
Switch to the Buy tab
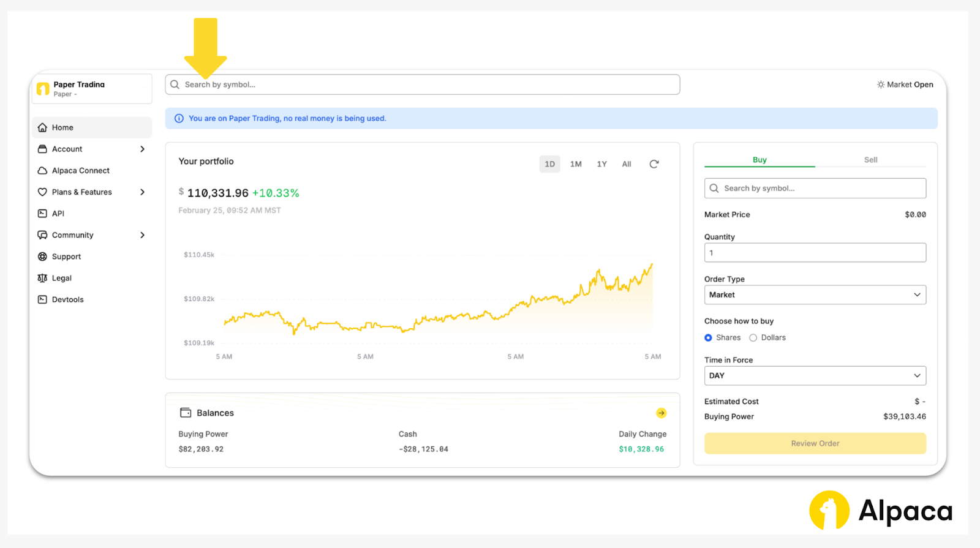(x=759, y=160)
